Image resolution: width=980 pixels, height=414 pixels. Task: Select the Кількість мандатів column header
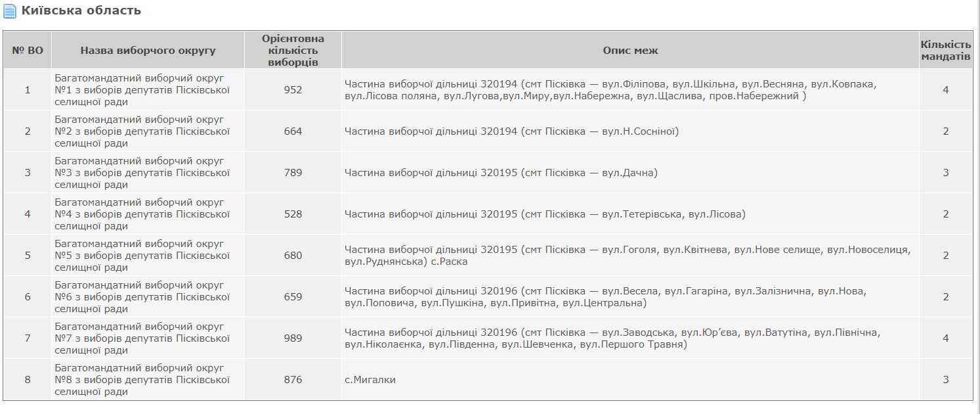pyautogui.click(x=945, y=51)
